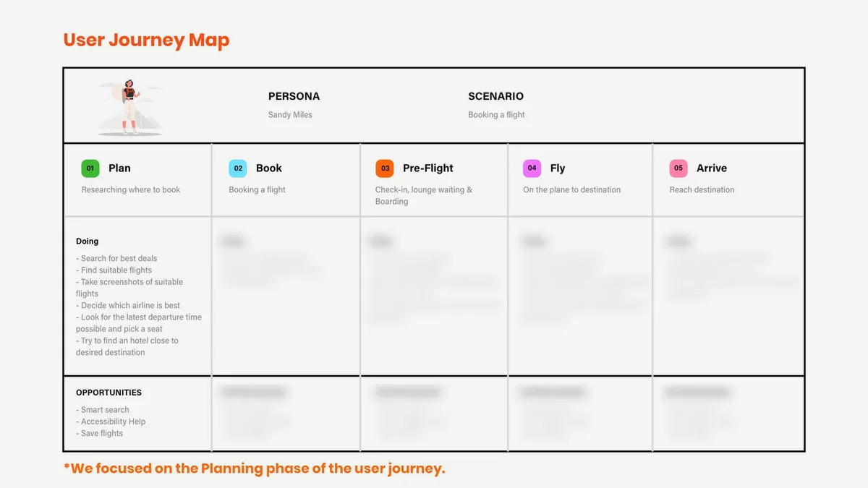Click the Plan stage heading
The width and height of the screenshot is (868, 488).
[119, 168]
